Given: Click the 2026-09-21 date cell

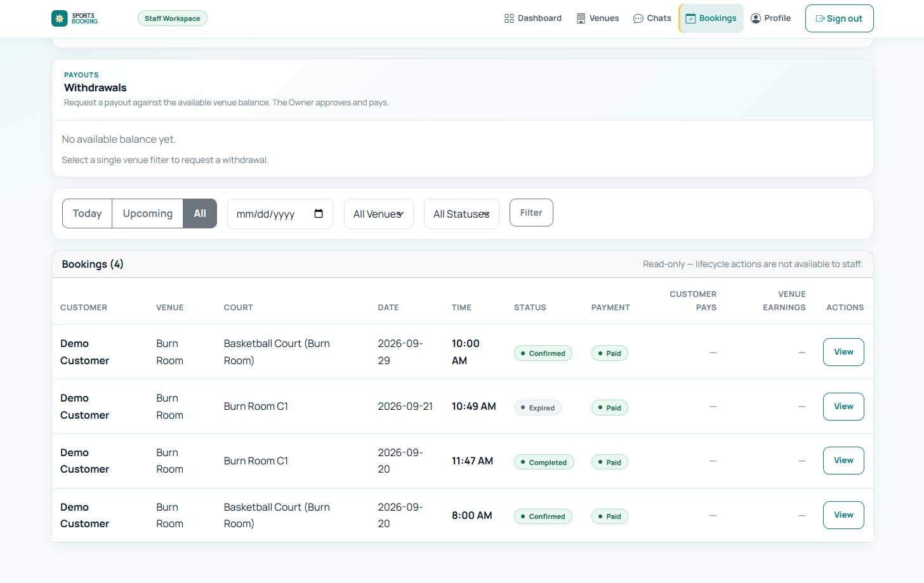Looking at the screenshot, I should tap(406, 407).
